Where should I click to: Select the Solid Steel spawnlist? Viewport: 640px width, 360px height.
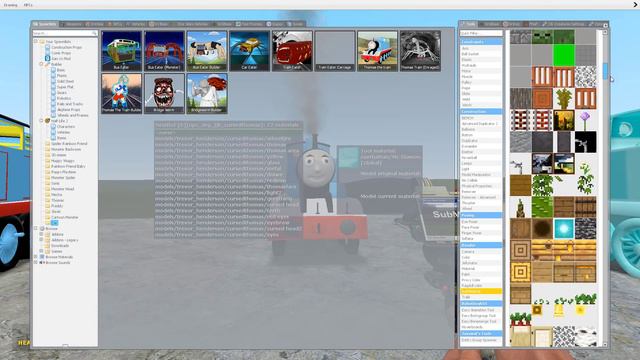coord(65,81)
